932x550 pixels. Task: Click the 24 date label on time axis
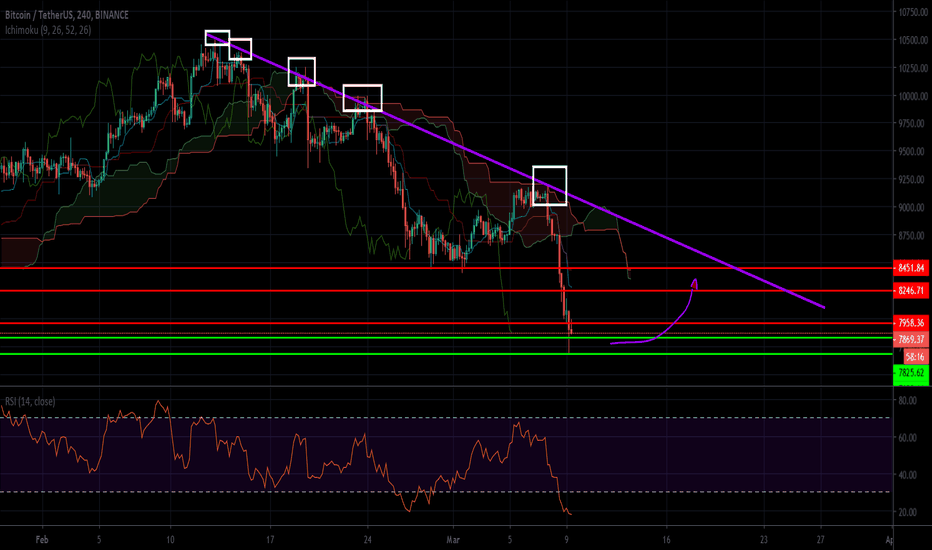coord(367,540)
